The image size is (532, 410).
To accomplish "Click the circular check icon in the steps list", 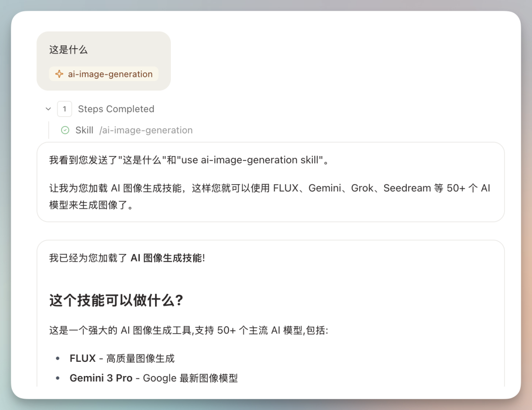I will click(x=65, y=130).
